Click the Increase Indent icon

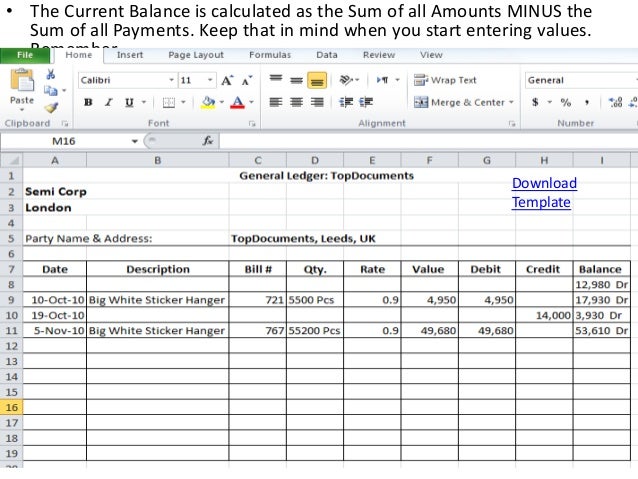point(366,102)
